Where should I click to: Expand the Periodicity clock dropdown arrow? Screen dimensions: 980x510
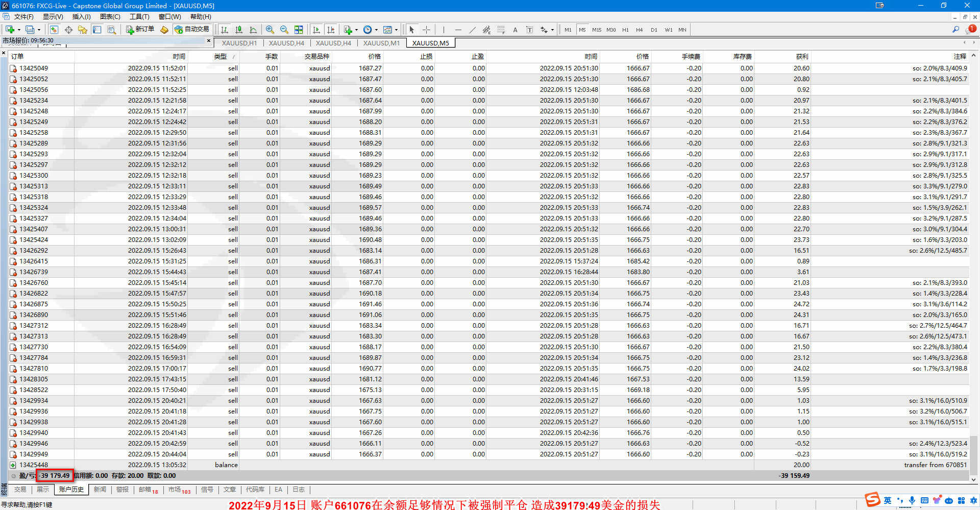376,30
